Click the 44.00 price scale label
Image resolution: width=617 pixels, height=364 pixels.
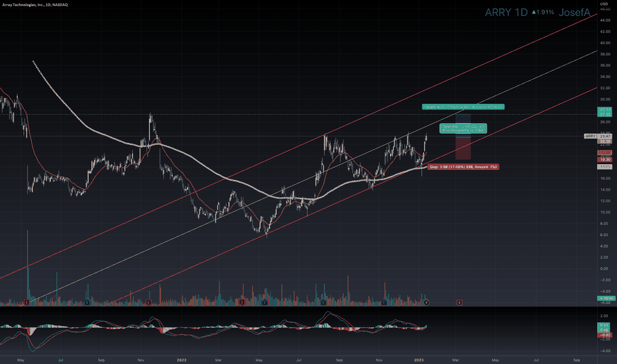pyautogui.click(x=605, y=20)
